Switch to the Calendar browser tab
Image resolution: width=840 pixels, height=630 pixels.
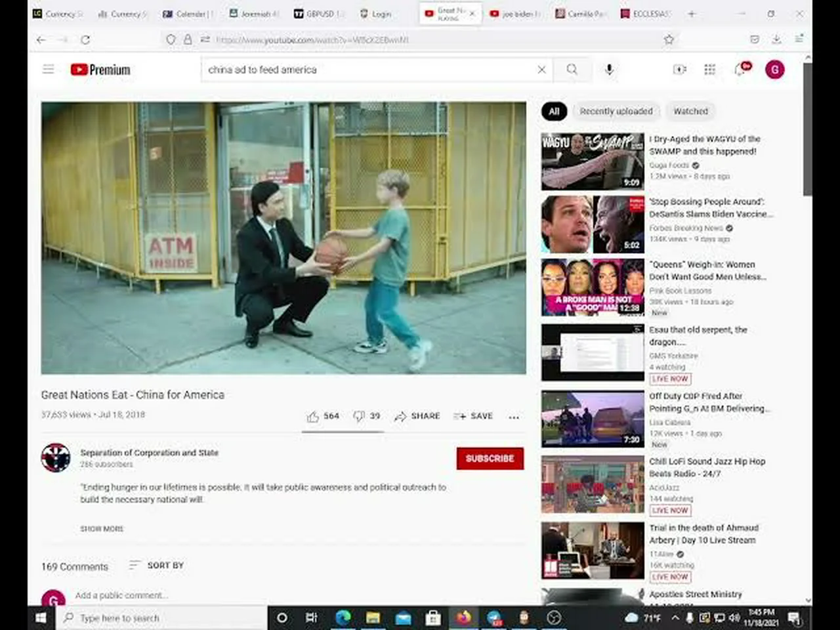[188, 13]
